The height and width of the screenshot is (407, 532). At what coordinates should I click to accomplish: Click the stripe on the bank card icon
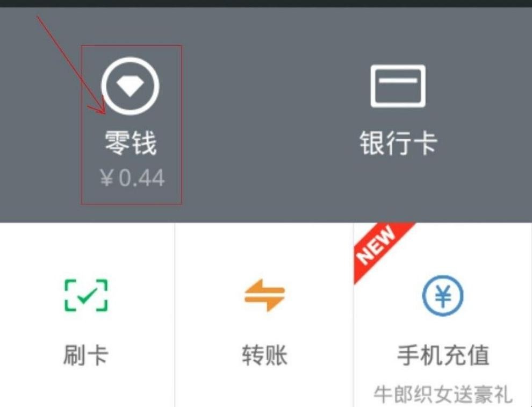point(398,80)
